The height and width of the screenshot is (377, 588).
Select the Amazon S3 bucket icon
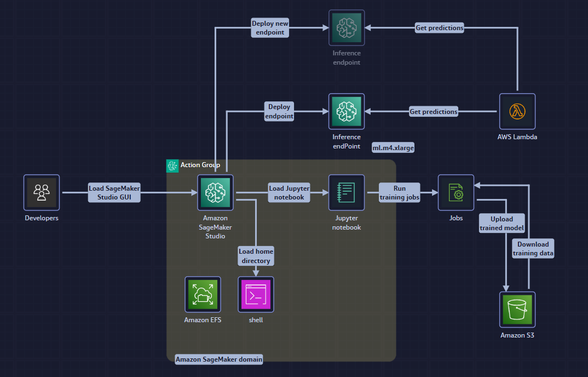(517, 310)
